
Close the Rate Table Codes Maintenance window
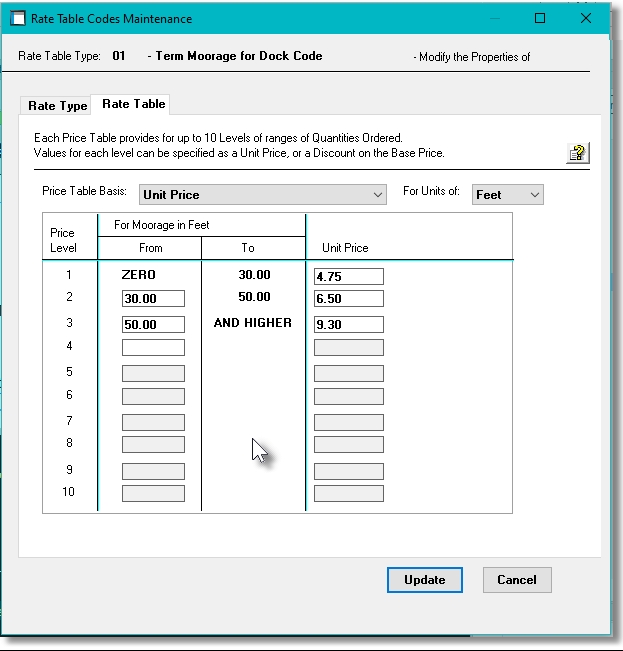[x=586, y=18]
